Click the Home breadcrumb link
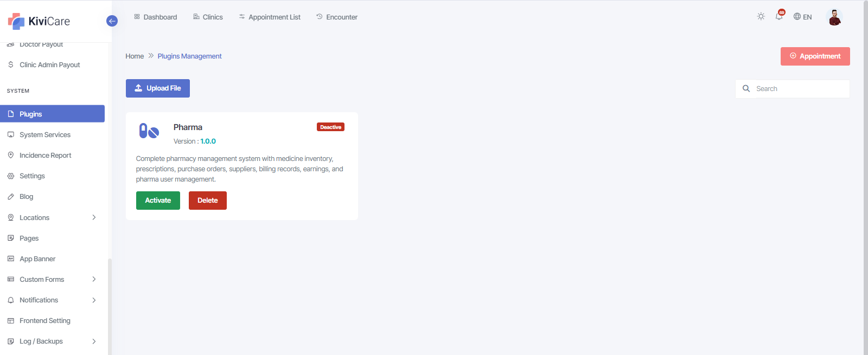 tap(135, 56)
